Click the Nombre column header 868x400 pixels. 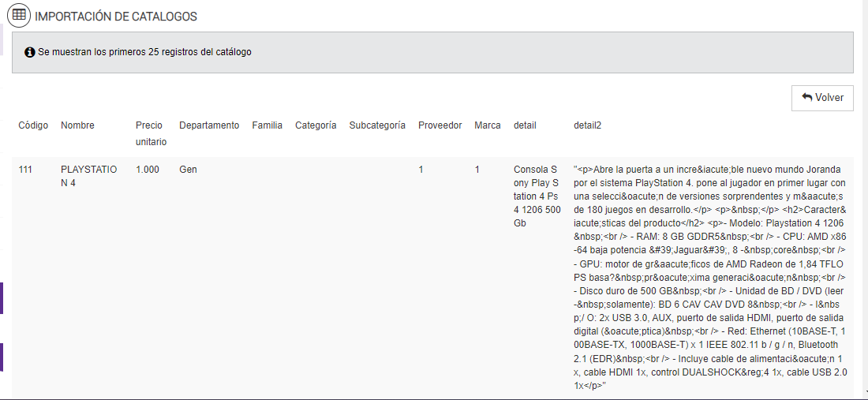tap(77, 125)
